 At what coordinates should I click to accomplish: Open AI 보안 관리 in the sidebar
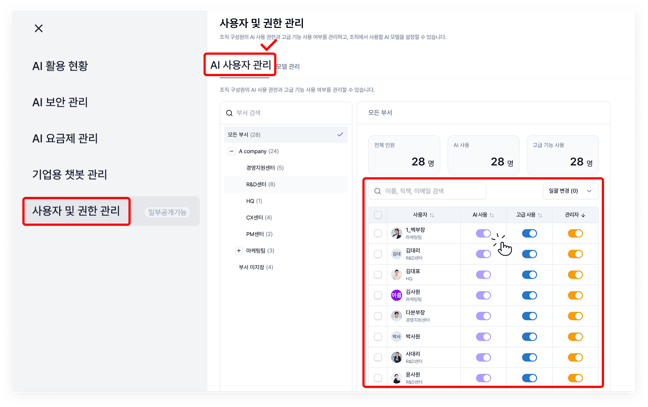tap(60, 102)
